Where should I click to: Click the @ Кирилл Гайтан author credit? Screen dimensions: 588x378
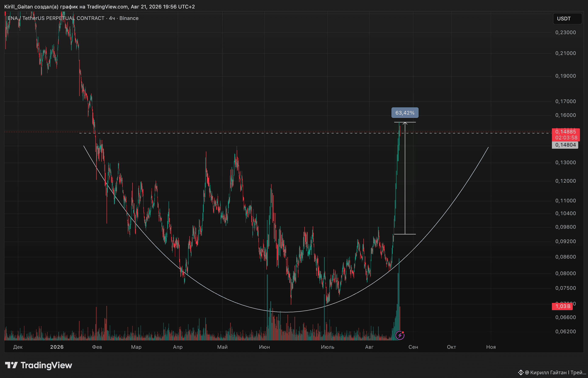556,373
